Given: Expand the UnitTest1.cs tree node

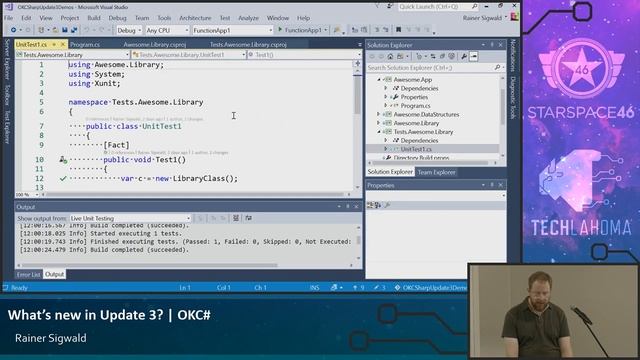Looking at the screenshot, I should coord(386,149).
